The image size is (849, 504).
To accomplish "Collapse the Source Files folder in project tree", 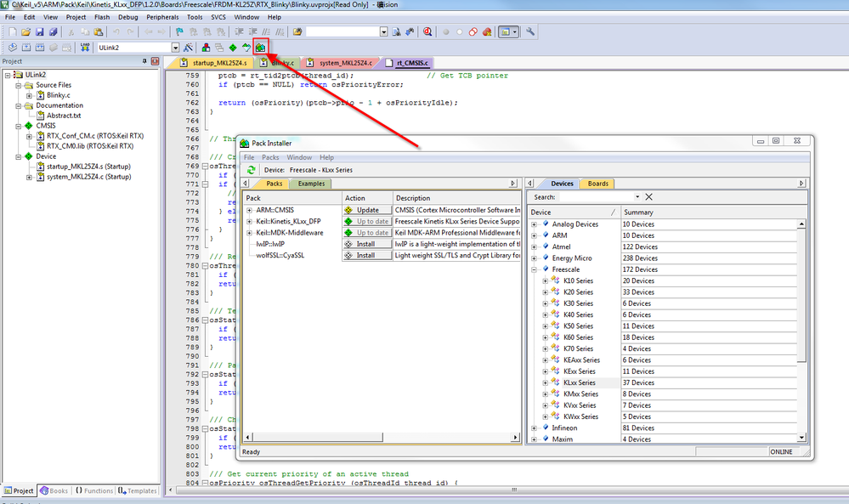I will pos(19,86).
